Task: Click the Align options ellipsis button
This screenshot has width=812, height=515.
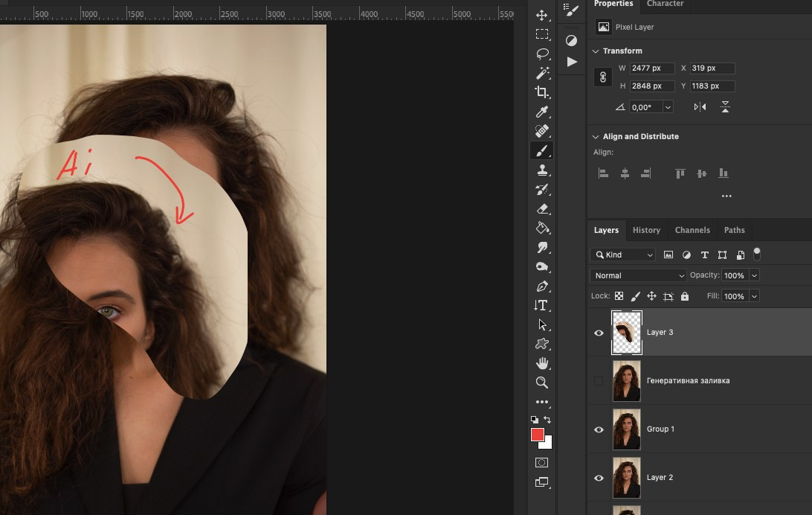Action: tap(726, 196)
